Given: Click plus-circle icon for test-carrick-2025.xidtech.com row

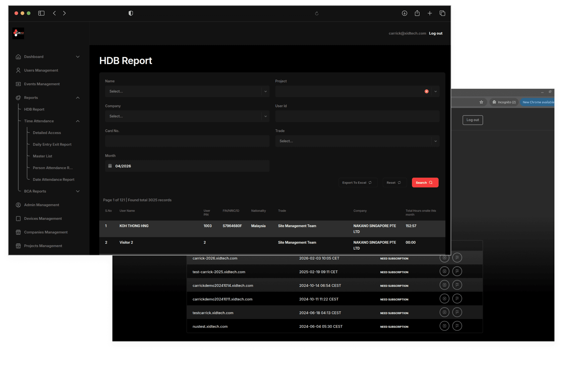Looking at the screenshot, I should pyautogui.click(x=444, y=272).
